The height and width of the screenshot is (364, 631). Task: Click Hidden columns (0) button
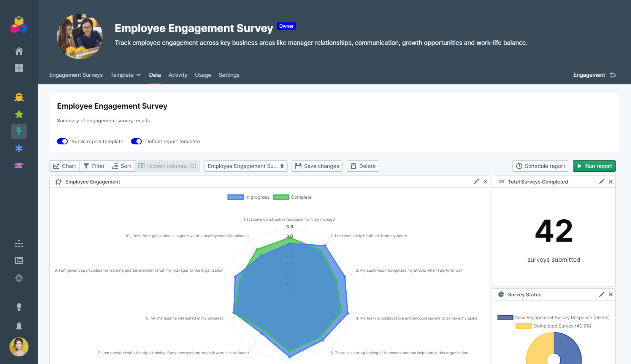pyautogui.click(x=168, y=166)
